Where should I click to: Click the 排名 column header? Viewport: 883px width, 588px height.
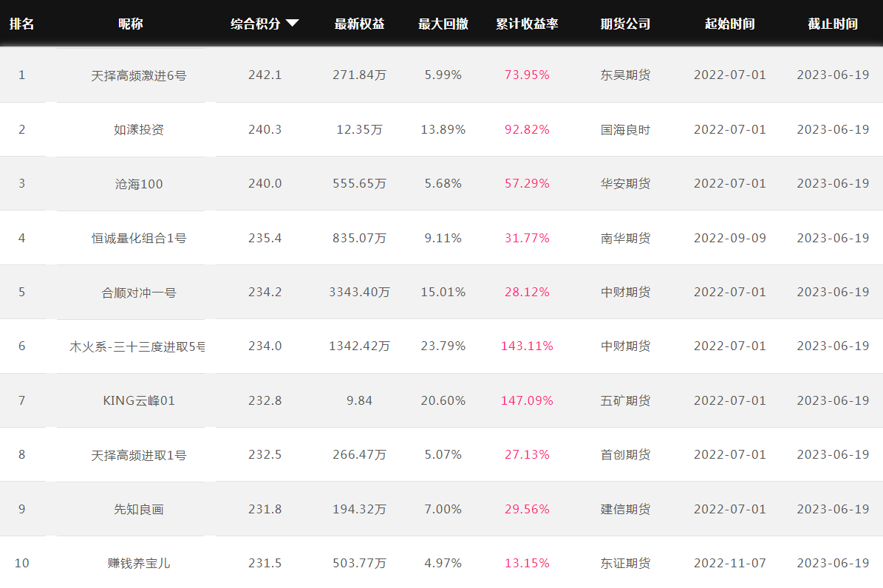pyautogui.click(x=22, y=24)
